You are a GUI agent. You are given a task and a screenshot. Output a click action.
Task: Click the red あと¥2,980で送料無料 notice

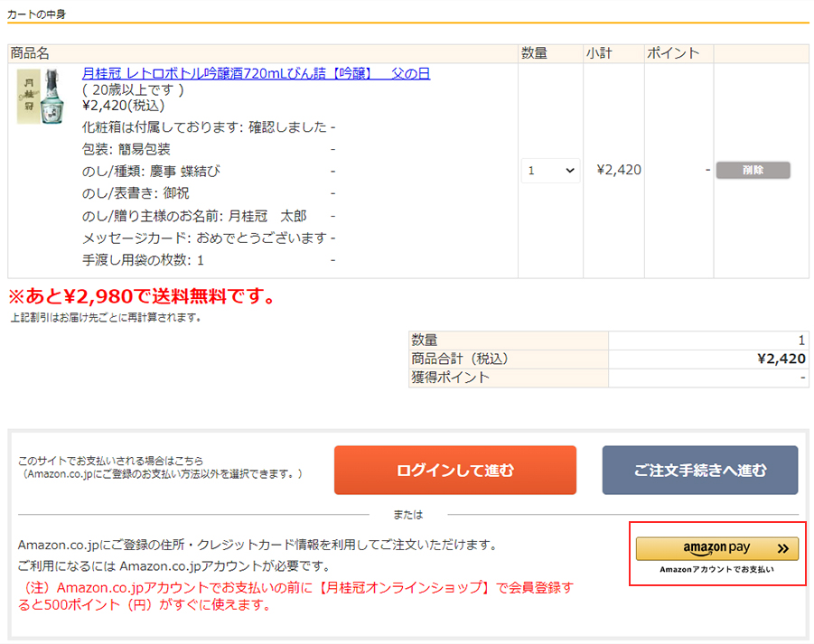(141, 296)
